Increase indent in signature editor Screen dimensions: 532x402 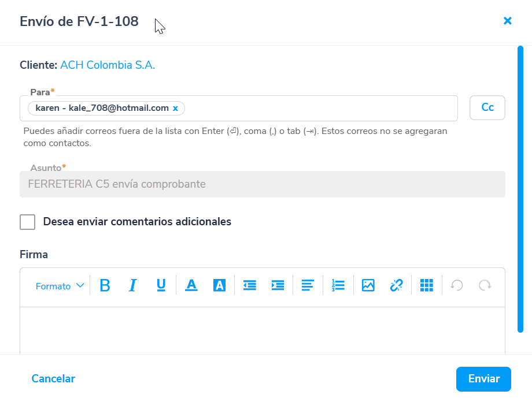278,285
